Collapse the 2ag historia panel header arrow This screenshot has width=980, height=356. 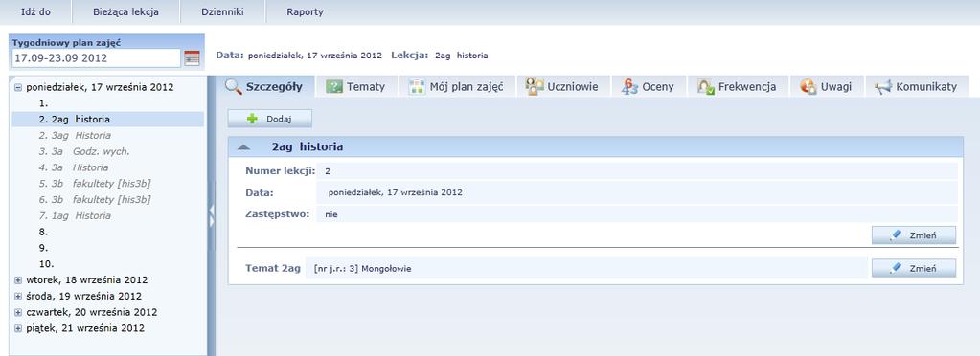point(244,147)
